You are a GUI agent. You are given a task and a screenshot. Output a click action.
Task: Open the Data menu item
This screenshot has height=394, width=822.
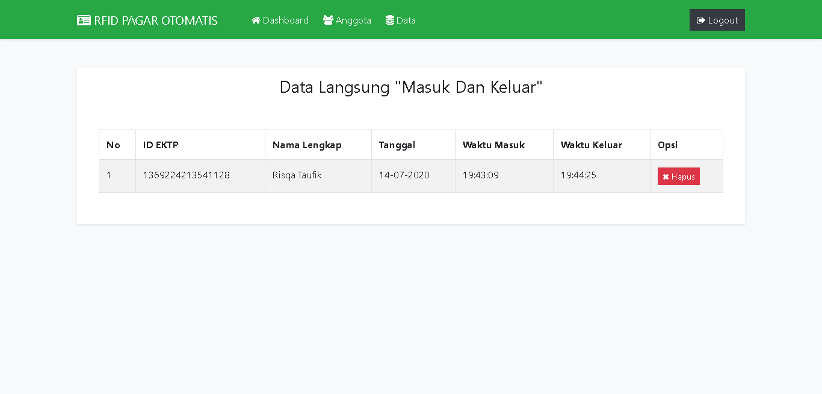(401, 20)
